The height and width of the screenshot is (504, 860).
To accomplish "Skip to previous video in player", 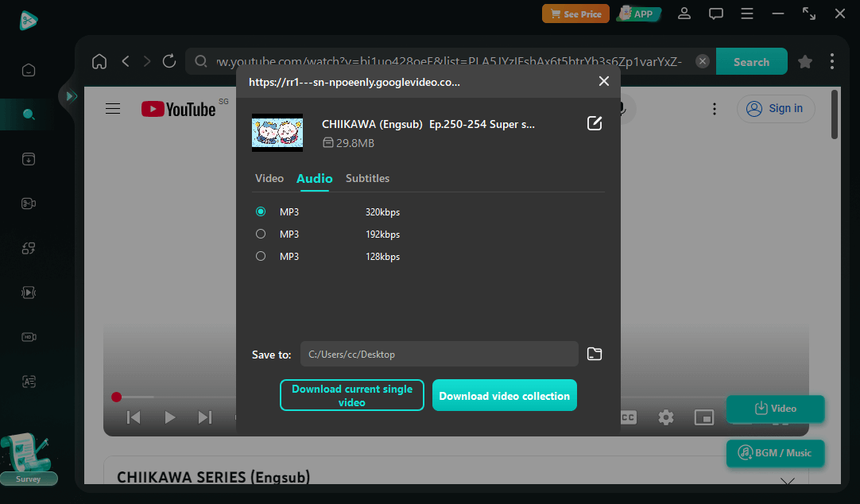I will coord(134,417).
